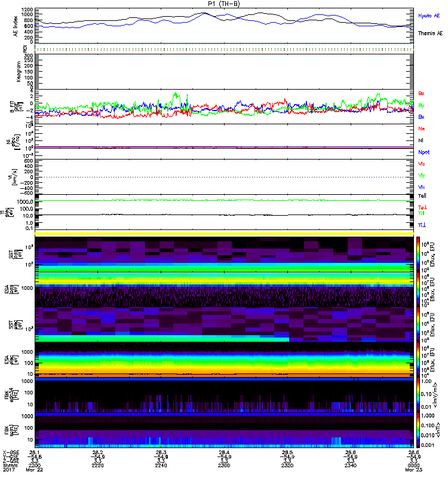Click the AE Index axis label
The image size is (448, 478).
pyautogui.click(x=16, y=26)
